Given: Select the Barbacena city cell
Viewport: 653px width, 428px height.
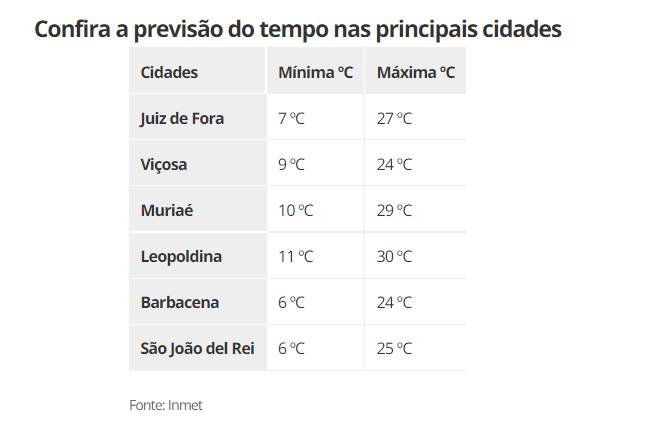Looking at the screenshot, I should point(180,302).
